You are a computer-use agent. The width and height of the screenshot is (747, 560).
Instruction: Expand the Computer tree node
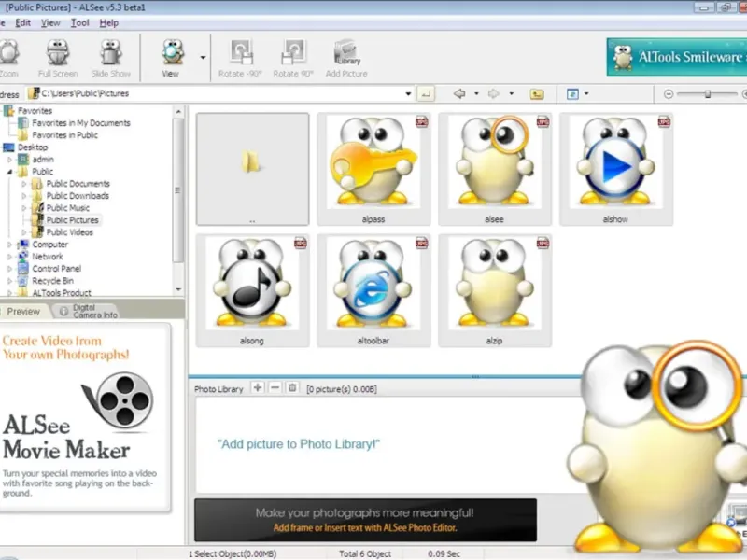9,245
